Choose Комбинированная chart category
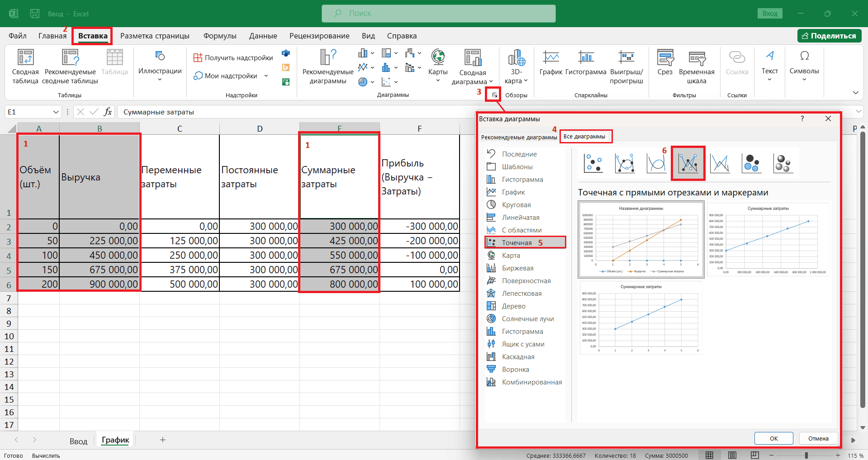This screenshot has height=460, width=868. 525,382
